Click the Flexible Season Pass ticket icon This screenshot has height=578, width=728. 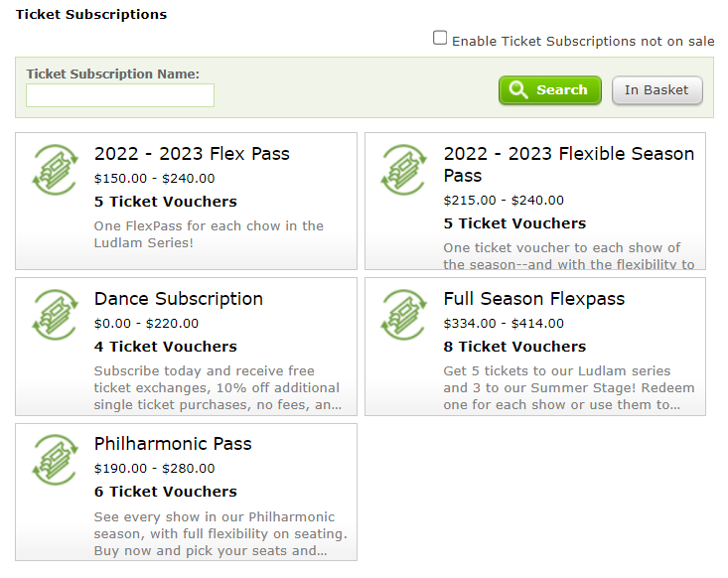tap(405, 170)
